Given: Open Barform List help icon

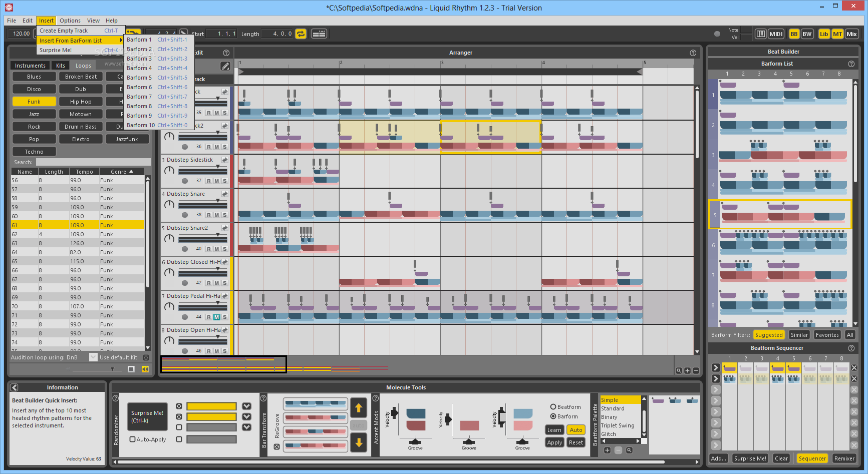Looking at the screenshot, I should click(851, 64).
